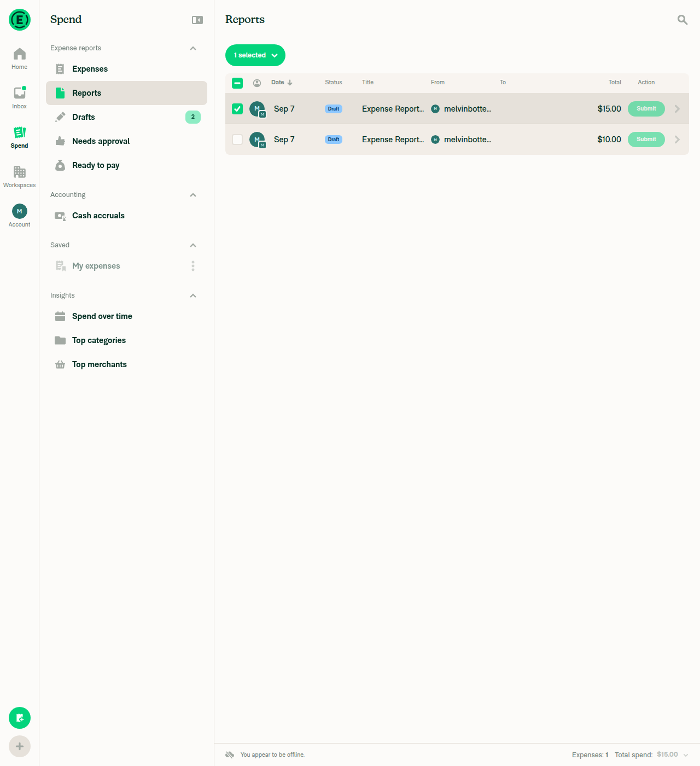The width and height of the screenshot is (700, 766).
Task: Click the avatar of the $10.00 report
Action: tap(257, 140)
